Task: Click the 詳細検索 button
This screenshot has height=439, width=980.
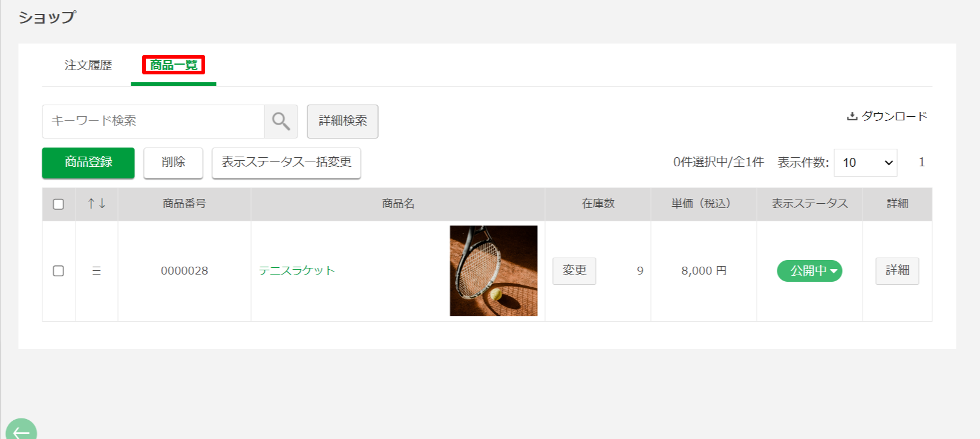Action: tap(342, 121)
